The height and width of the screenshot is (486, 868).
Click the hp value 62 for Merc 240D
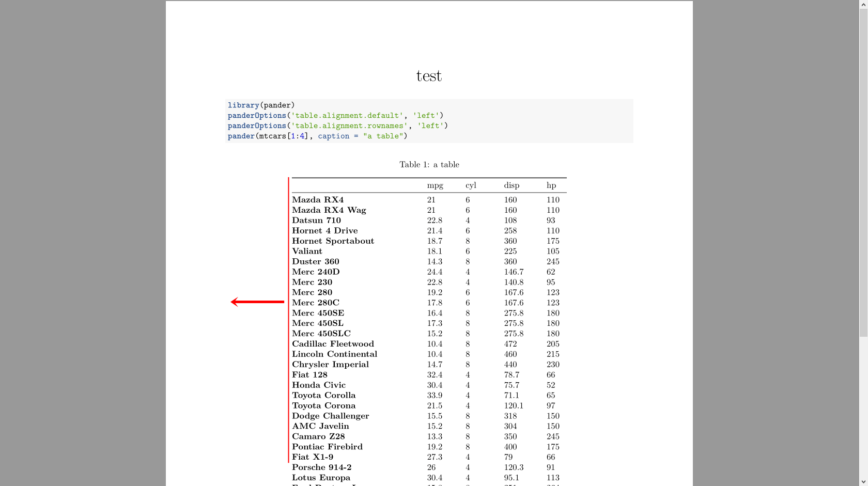tap(551, 272)
